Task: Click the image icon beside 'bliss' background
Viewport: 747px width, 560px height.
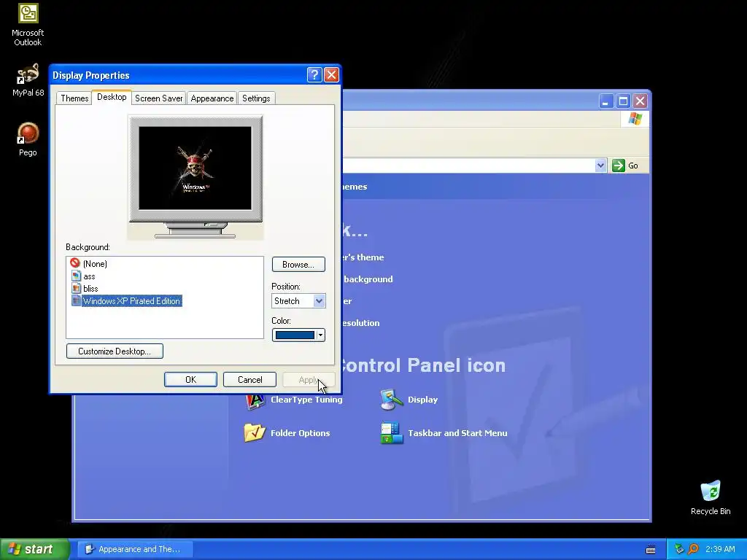Action: [x=76, y=288]
